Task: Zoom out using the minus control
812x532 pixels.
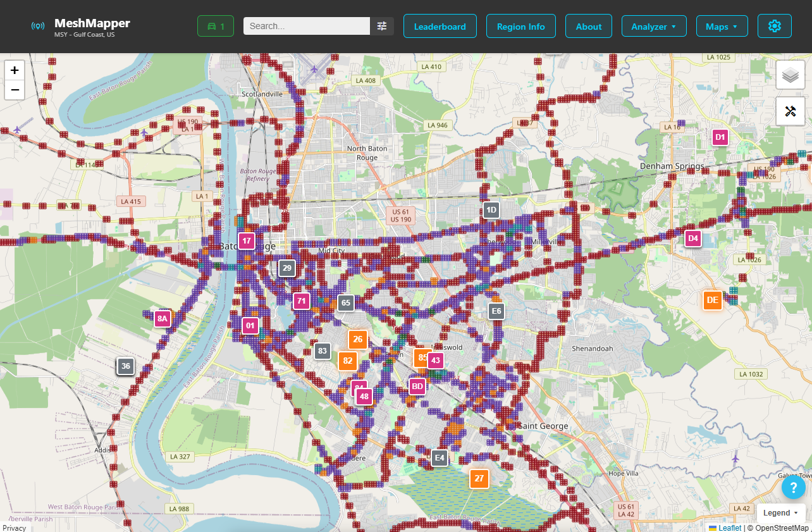Action: coord(14,90)
